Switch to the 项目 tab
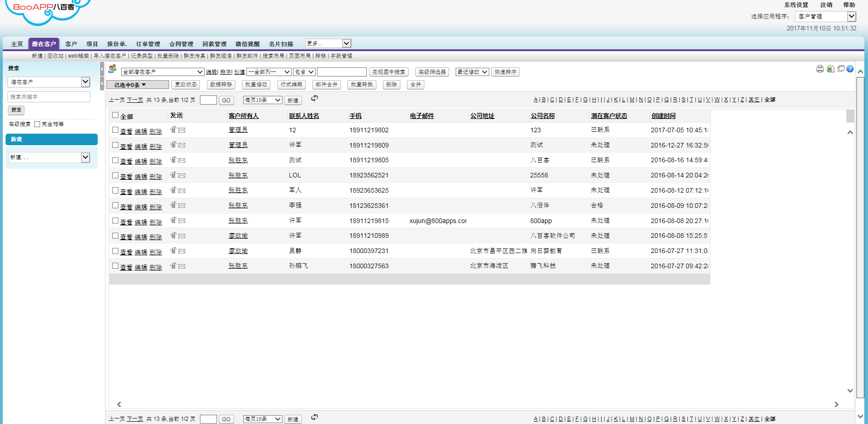The width and height of the screenshot is (868, 424). (92, 44)
